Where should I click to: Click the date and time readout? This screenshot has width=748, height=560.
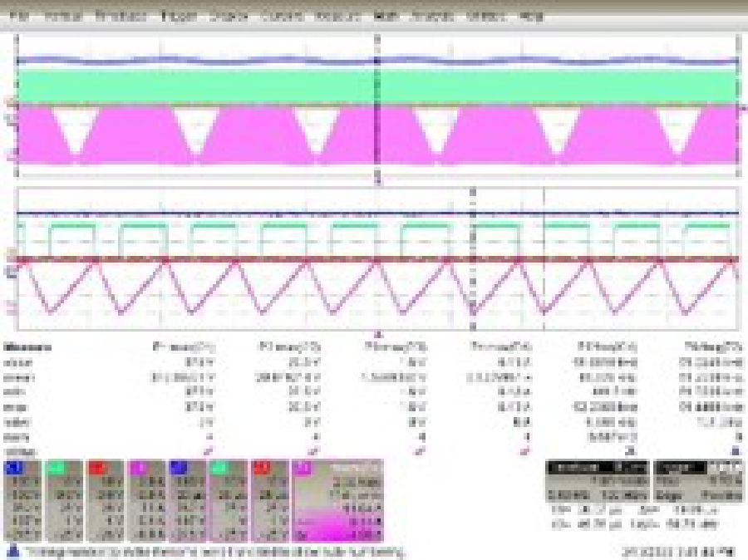click(678, 551)
